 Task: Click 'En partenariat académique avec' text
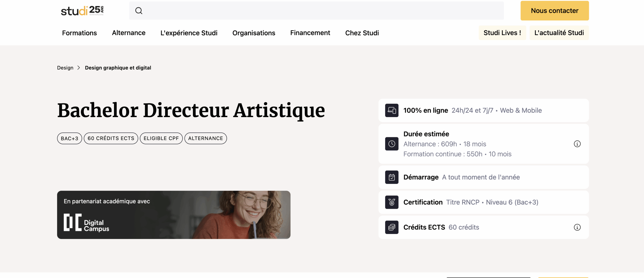point(107,201)
